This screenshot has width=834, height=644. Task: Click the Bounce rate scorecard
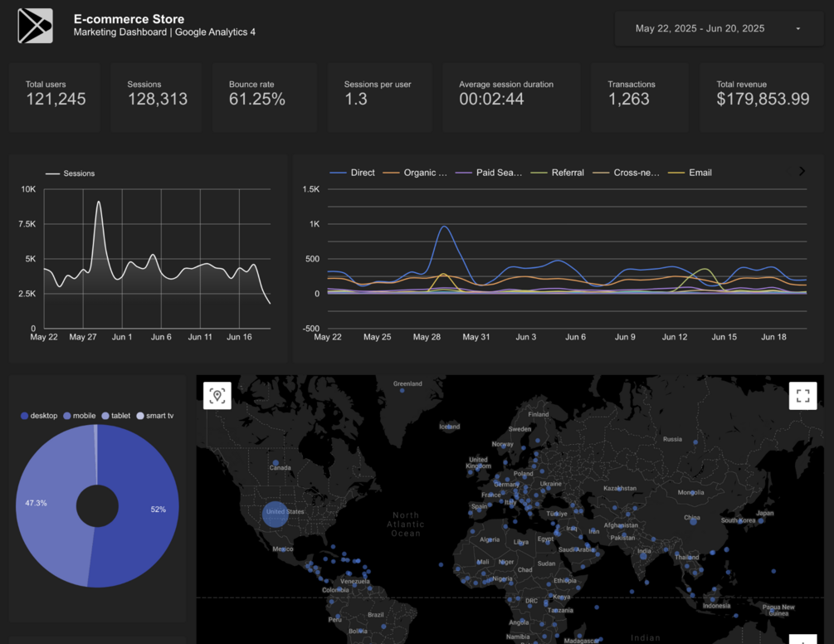(264, 97)
